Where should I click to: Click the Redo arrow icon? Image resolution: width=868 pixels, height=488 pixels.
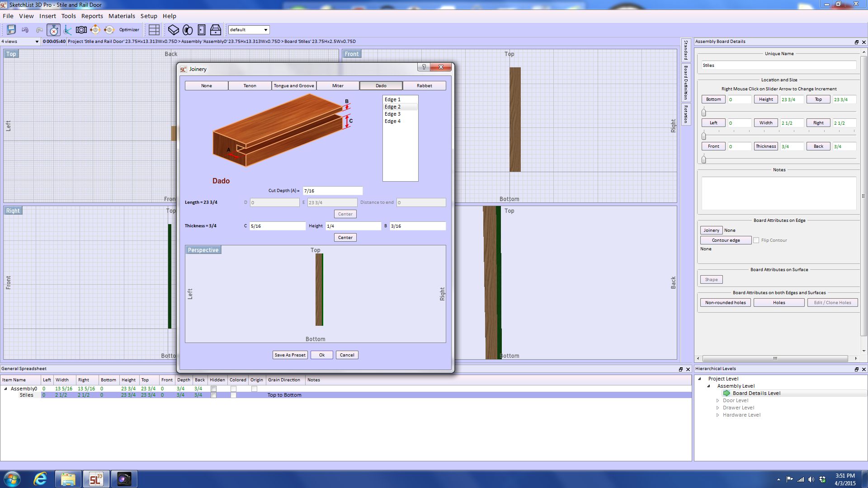click(40, 30)
